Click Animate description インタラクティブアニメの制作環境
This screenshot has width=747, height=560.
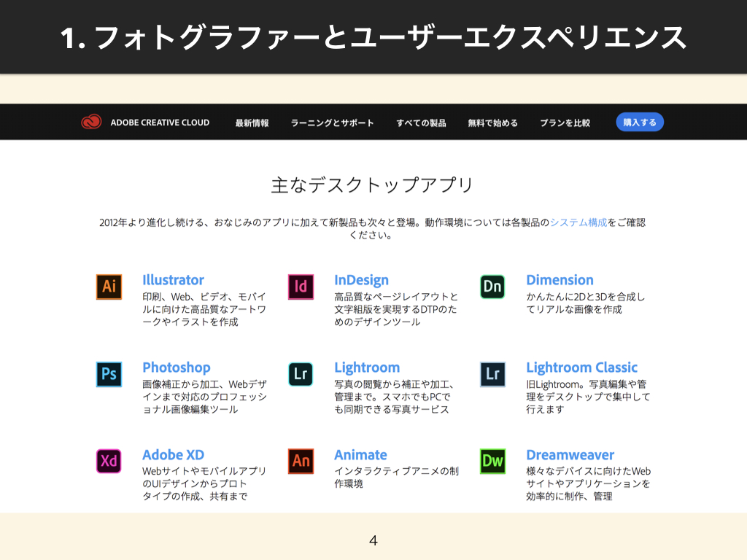pyautogui.click(x=396, y=477)
